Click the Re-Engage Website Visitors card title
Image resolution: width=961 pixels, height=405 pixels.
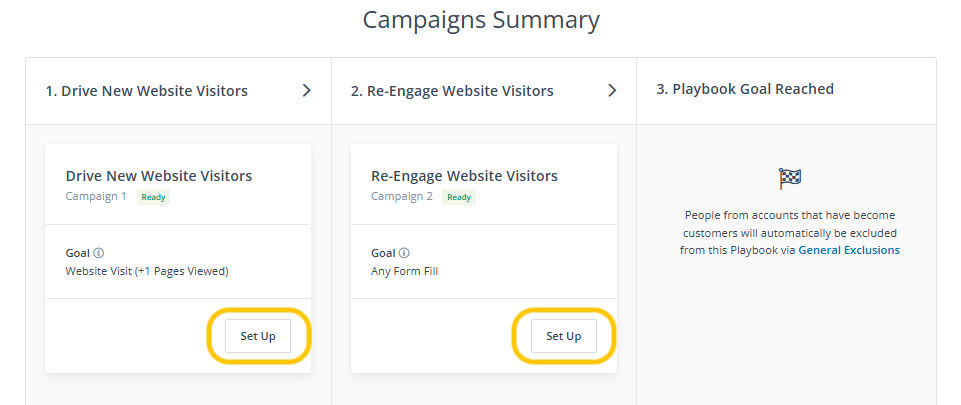tap(464, 176)
